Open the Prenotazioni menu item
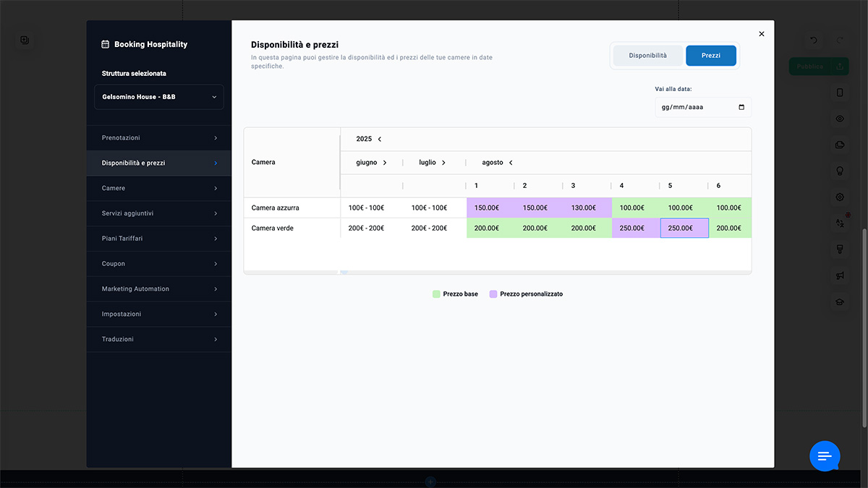This screenshot has width=868, height=488. click(158, 138)
